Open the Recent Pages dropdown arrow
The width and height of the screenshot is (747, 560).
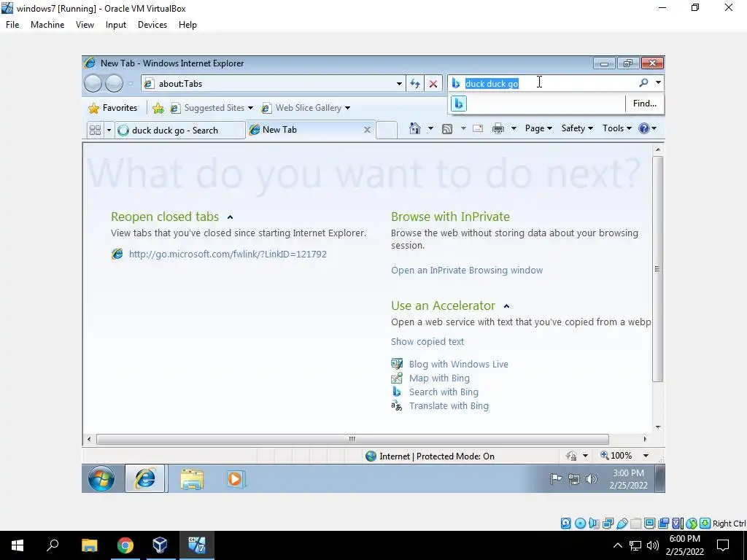(130, 84)
